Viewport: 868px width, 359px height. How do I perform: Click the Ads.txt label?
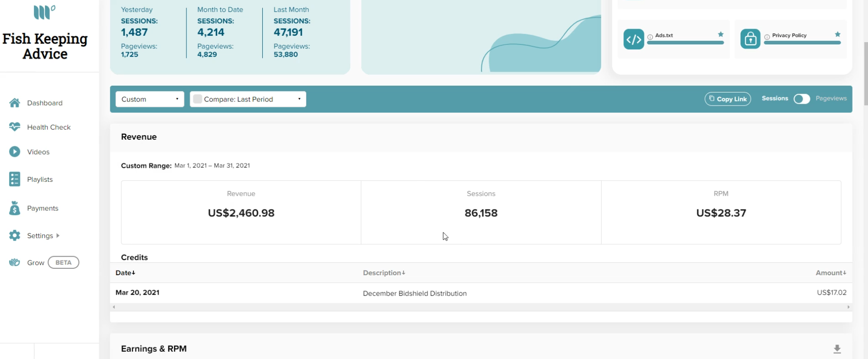pyautogui.click(x=664, y=35)
